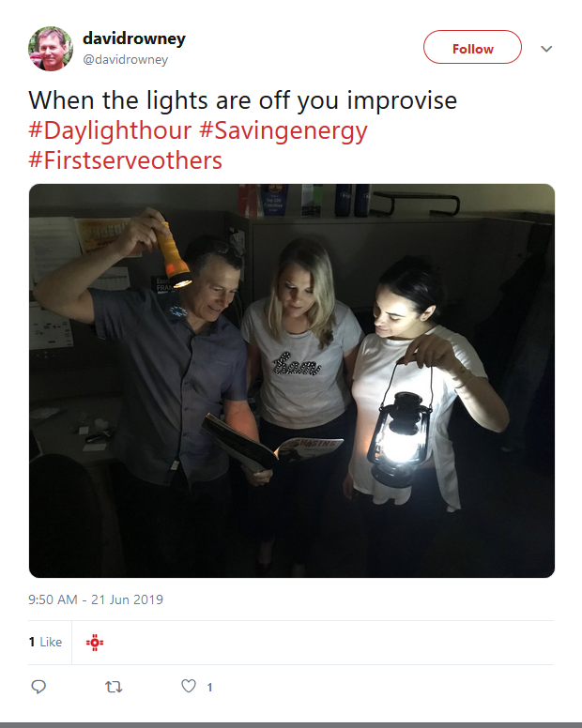Viewport: 582px width, 728px height.
Task: Click the reply speech bubble icon
Action: (x=38, y=687)
